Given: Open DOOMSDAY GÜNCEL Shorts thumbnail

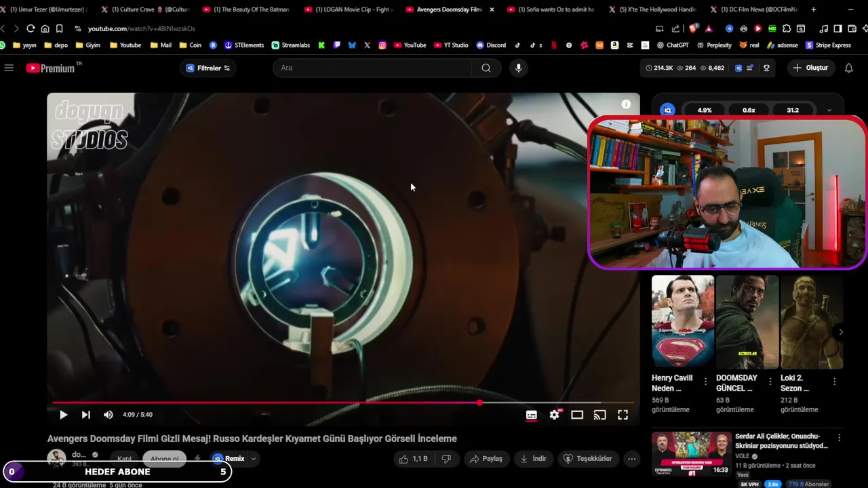Looking at the screenshot, I should pos(747,321).
